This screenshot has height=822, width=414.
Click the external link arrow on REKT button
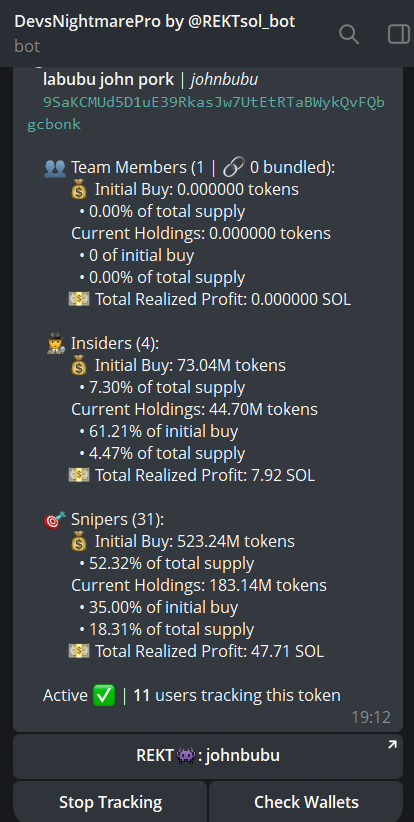tap(392, 744)
